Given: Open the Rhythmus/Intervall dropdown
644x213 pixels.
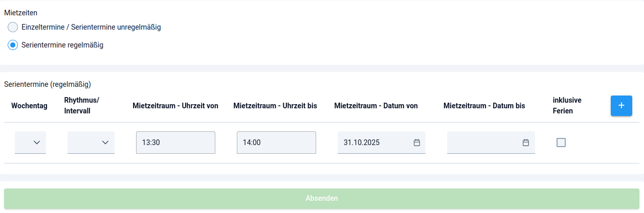Looking at the screenshot, I should point(91,143).
